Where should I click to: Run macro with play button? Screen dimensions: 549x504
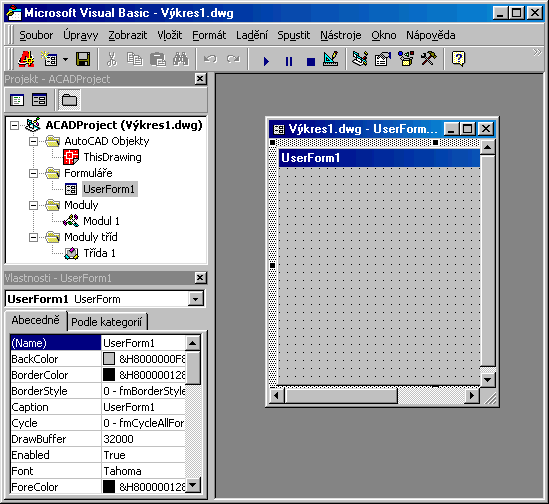(x=266, y=61)
